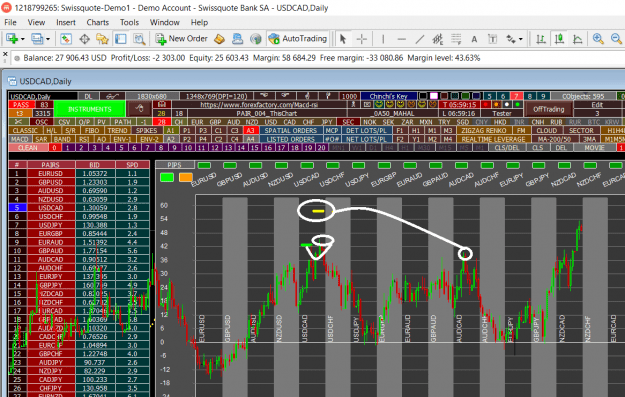The image size is (625, 397).
Task: Click the New Chart icon
Action: point(12,39)
